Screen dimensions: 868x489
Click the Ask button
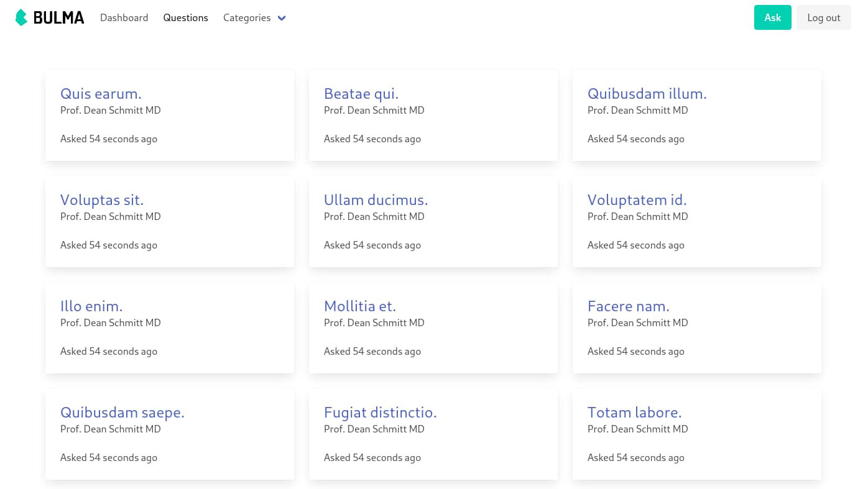[772, 17]
